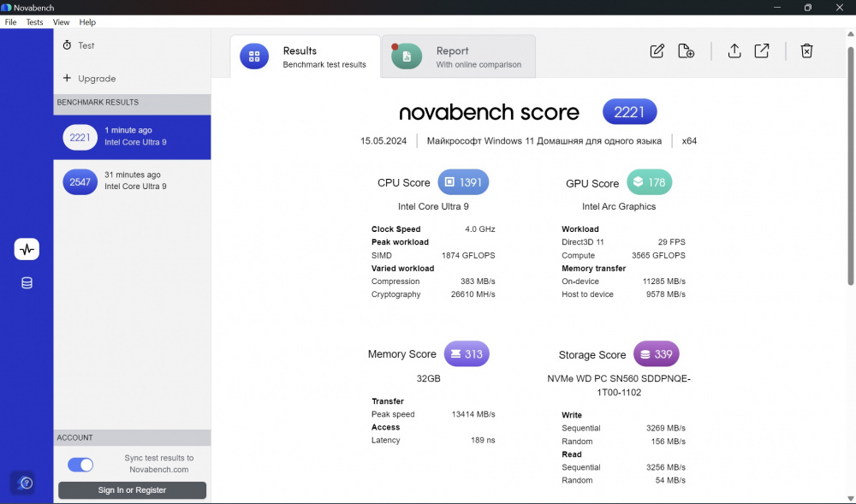
Task: Click the novabench score 2221 badge
Action: [x=629, y=111]
